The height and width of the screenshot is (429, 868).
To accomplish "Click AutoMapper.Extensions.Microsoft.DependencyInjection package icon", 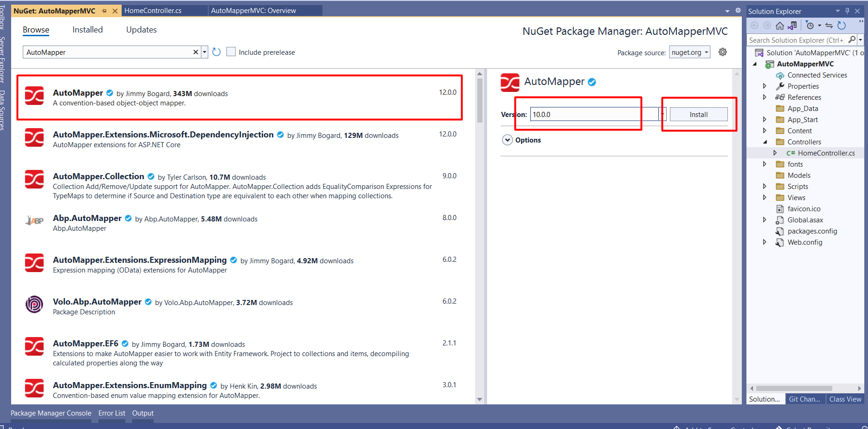I will (x=34, y=137).
